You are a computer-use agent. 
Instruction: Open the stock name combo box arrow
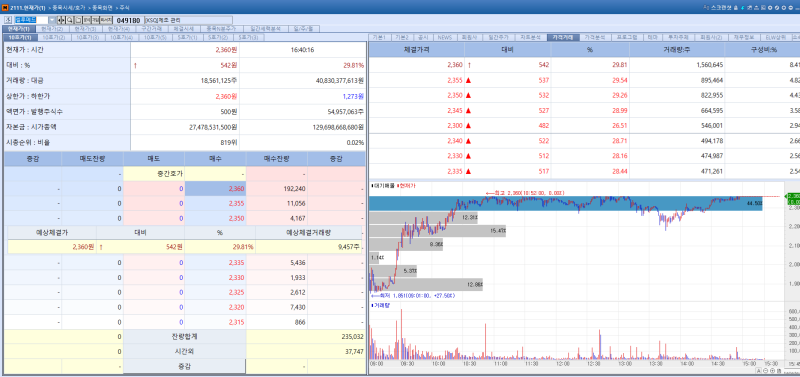52,20
